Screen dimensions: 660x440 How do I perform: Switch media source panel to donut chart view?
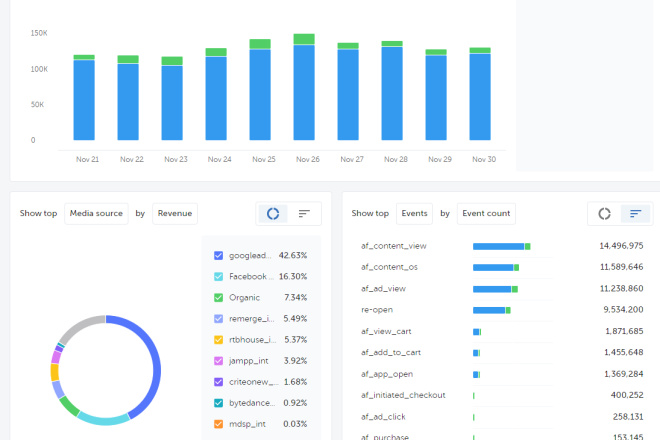pos(273,213)
